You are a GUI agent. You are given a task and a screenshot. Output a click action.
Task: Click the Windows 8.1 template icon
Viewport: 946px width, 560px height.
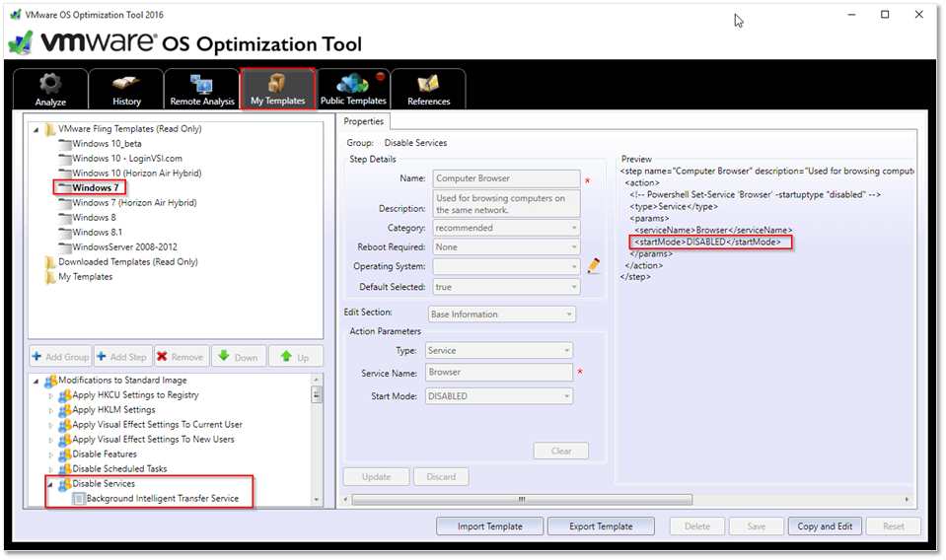pyautogui.click(x=64, y=233)
